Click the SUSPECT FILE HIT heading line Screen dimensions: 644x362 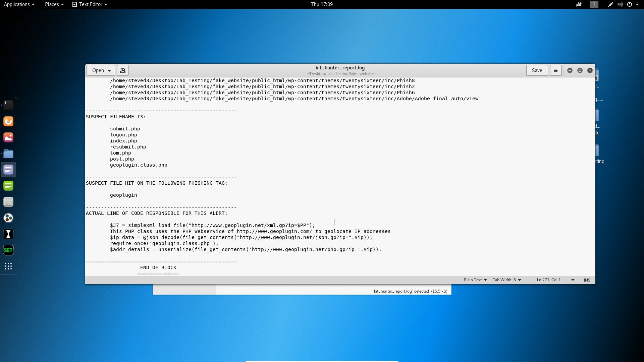[x=156, y=183]
